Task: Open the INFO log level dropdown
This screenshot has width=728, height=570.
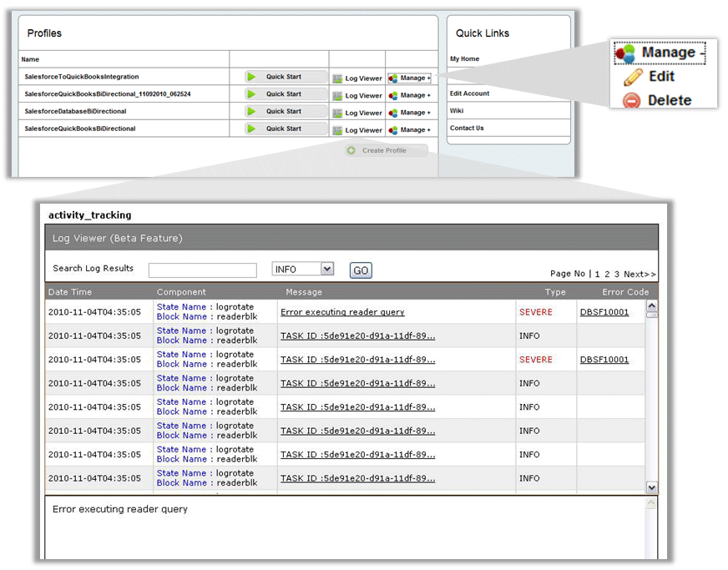Action: pyautogui.click(x=327, y=270)
